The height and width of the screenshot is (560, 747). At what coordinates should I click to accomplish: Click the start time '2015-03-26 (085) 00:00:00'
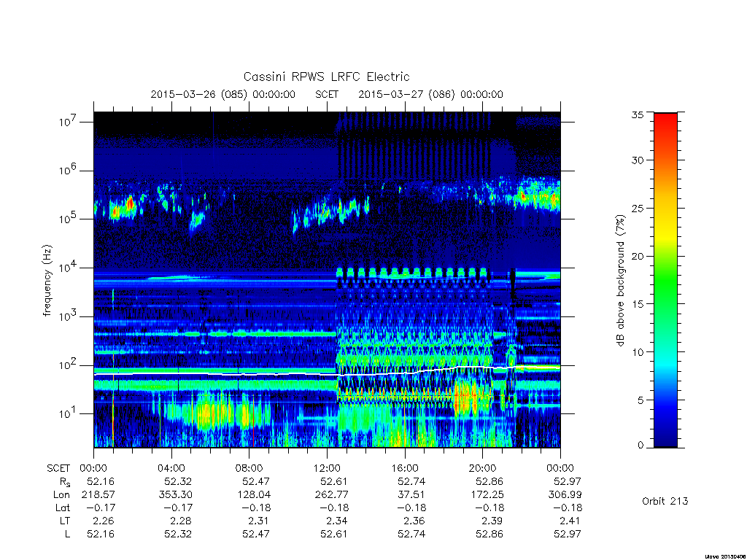click(x=223, y=94)
